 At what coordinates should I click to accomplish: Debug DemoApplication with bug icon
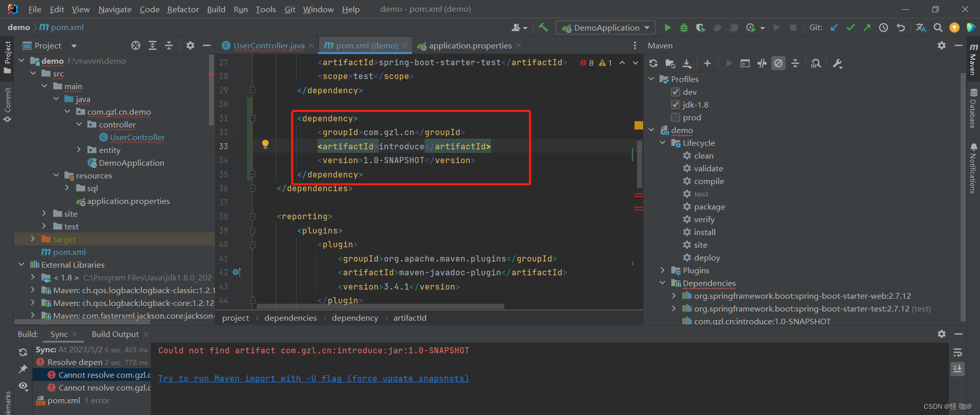[x=684, y=28]
